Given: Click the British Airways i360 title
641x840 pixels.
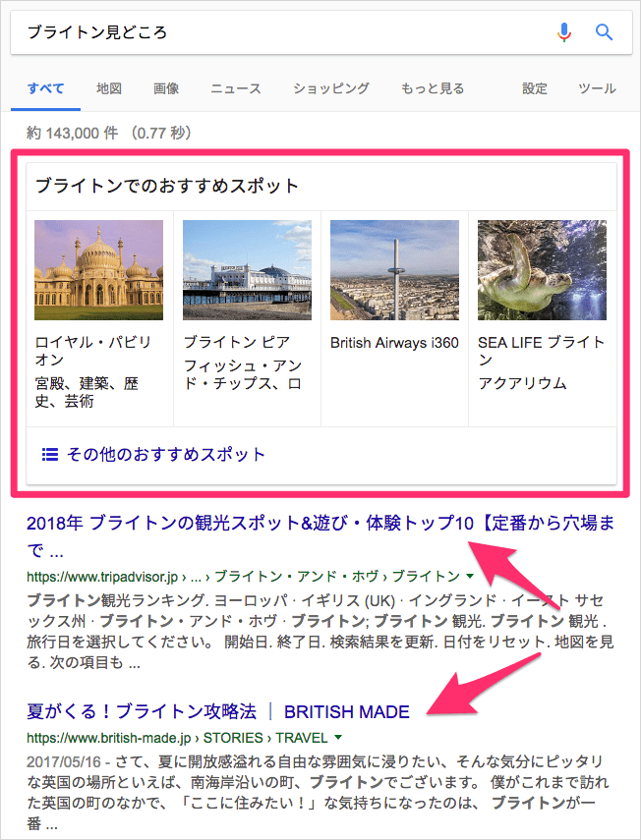Looking at the screenshot, I should [x=394, y=342].
